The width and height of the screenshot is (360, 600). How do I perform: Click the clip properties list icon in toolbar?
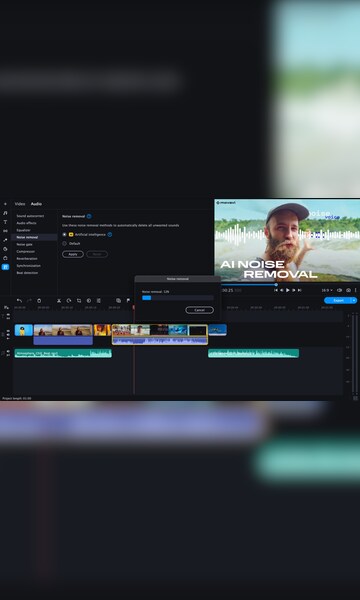point(99,301)
